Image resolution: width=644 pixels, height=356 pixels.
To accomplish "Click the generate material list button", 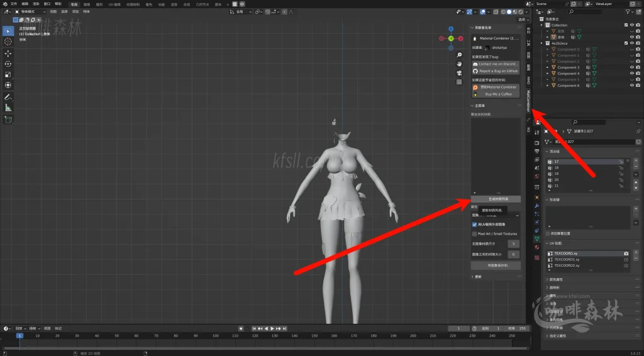I will pyautogui.click(x=496, y=199).
